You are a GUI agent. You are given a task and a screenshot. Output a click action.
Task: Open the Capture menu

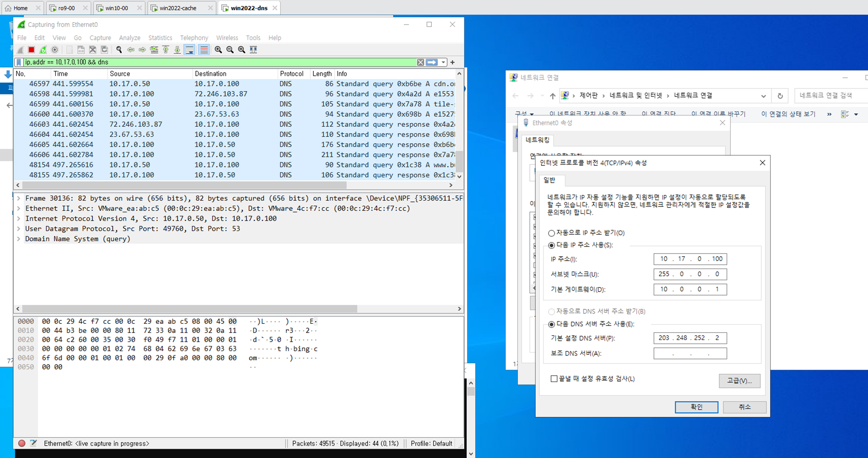(100, 38)
